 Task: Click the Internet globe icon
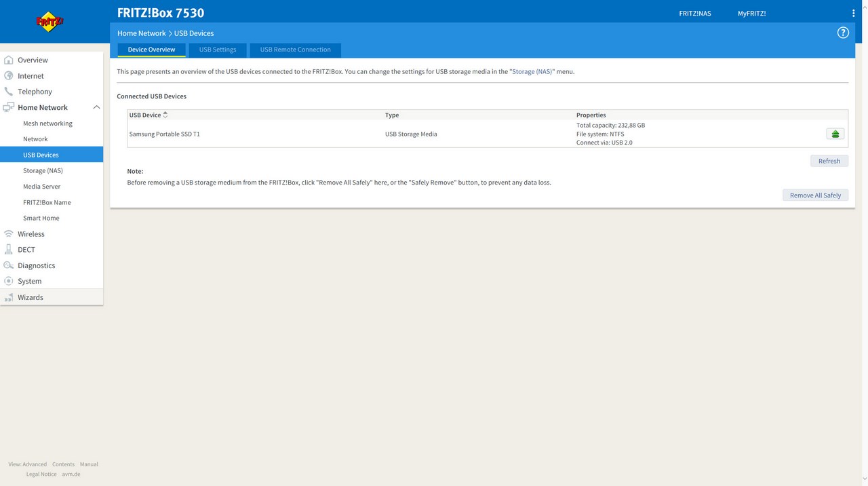(x=9, y=75)
